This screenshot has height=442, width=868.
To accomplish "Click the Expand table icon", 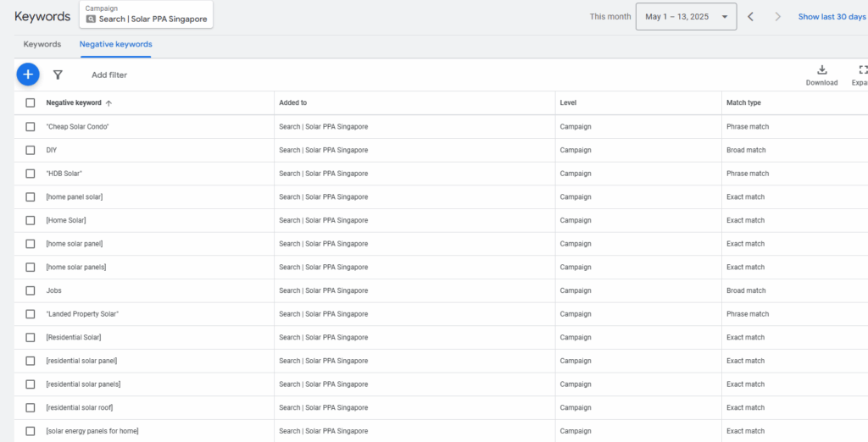I will [862, 70].
